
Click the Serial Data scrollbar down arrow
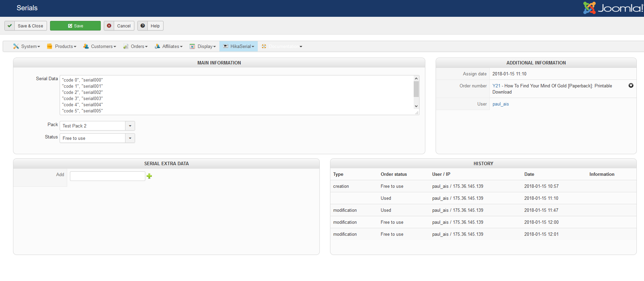416,106
